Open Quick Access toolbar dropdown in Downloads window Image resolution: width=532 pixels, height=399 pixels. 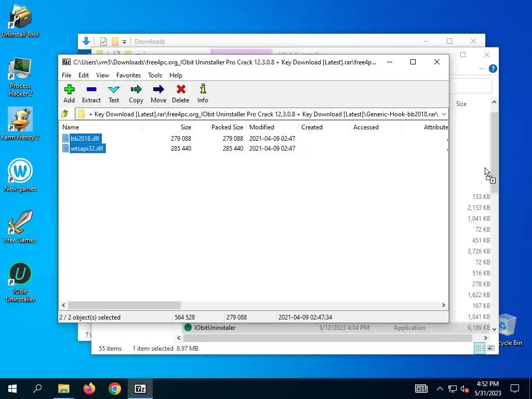(125, 42)
